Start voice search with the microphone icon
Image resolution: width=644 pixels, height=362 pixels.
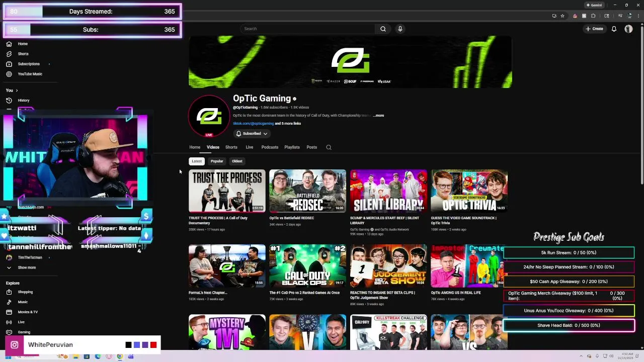tap(400, 29)
